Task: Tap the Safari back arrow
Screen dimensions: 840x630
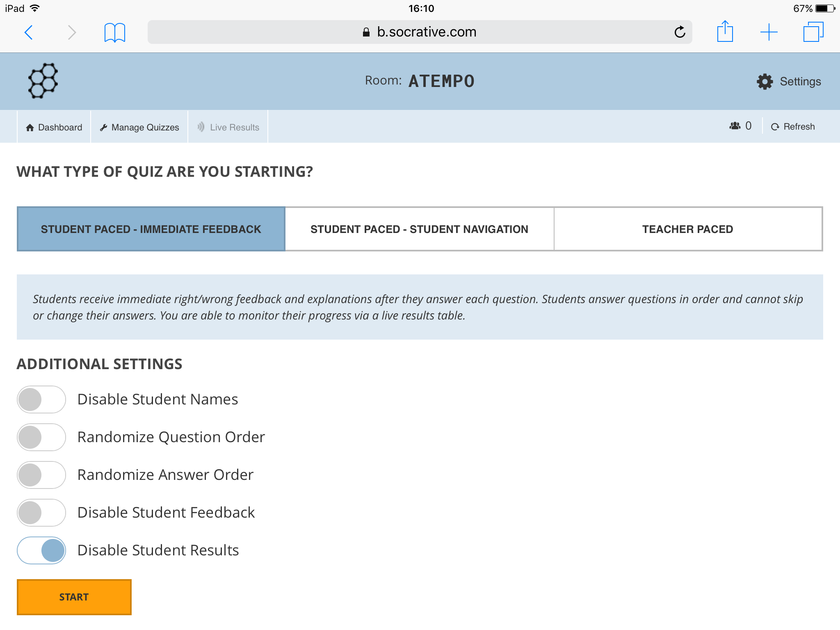Action: coord(28,32)
